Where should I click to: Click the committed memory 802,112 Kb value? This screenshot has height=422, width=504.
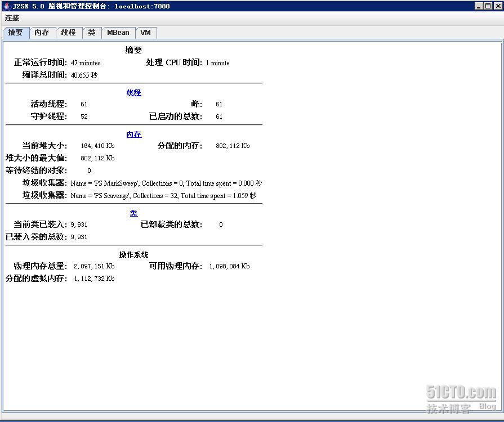(x=233, y=146)
